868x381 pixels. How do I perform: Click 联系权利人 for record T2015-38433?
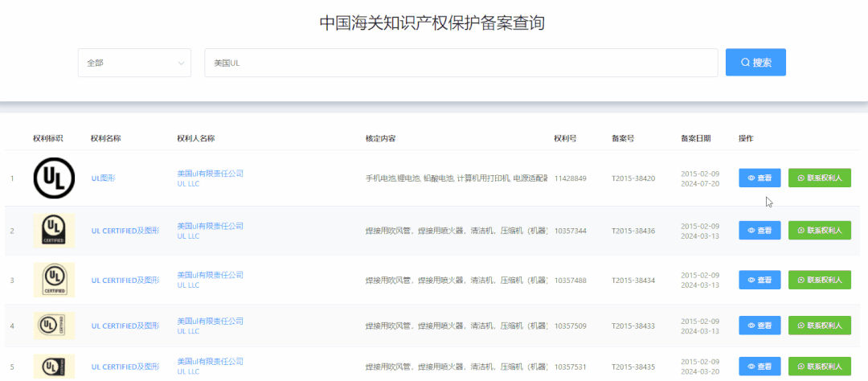click(819, 325)
